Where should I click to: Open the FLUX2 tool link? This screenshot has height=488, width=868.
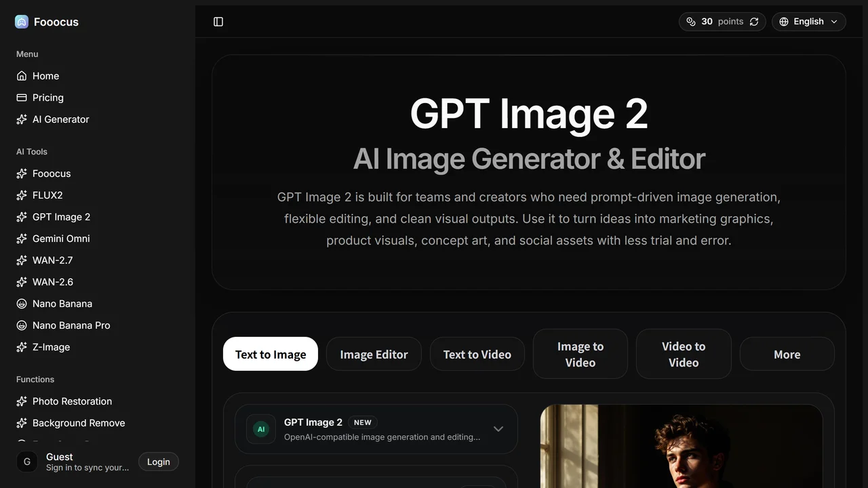[x=98, y=195]
